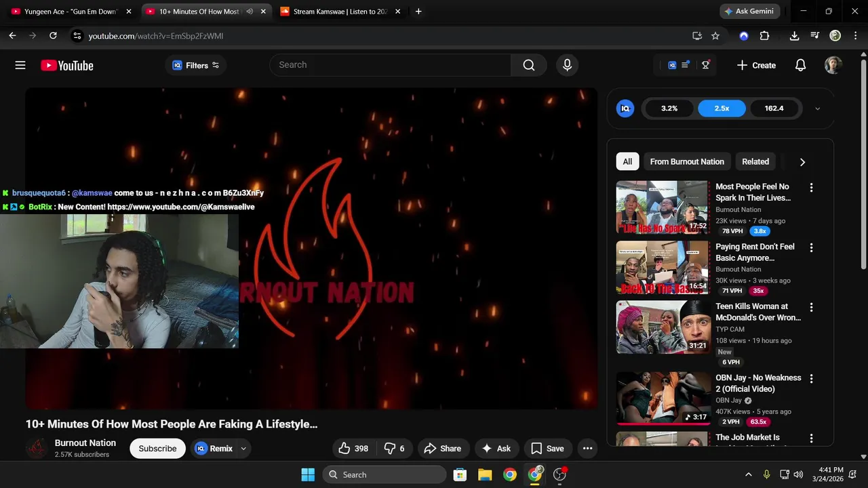The image size is (868, 488).
Task: Select the 162.4 stat pill
Action: pyautogui.click(x=774, y=108)
